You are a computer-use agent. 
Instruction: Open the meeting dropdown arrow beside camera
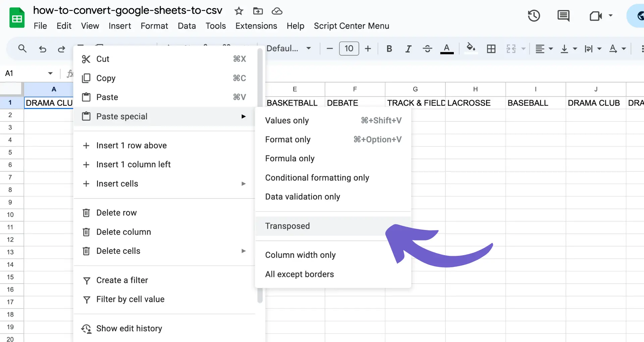(x=610, y=15)
